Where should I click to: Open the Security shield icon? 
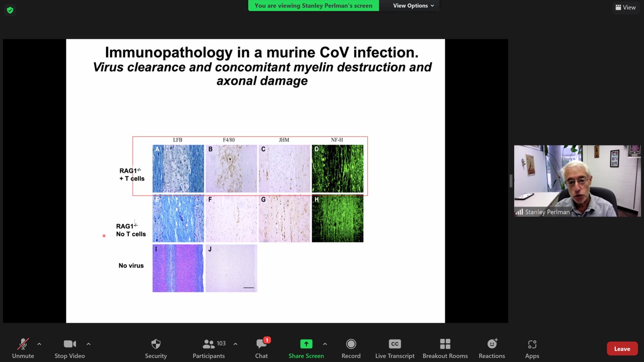(x=156, y=344)
